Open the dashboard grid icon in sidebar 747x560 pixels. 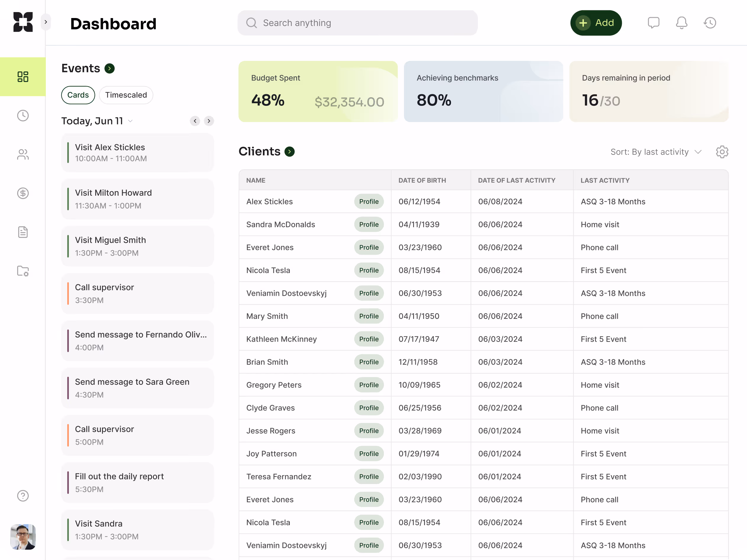pyautogui.click(x=23, y=77)
